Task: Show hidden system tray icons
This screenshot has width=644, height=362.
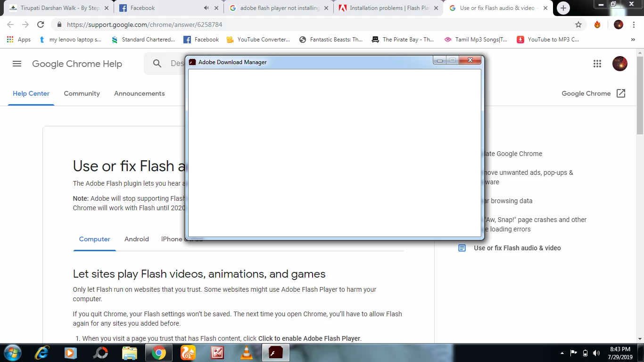Action: [561, 353]
